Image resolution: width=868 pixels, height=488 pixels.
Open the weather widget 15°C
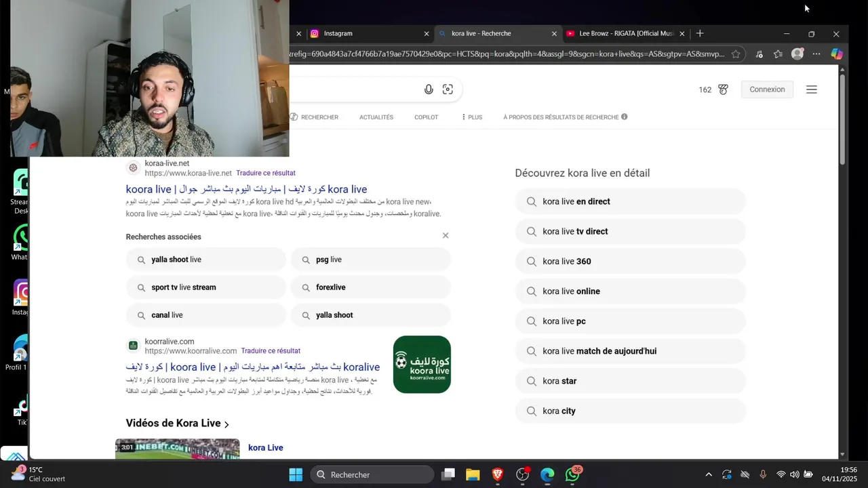[39, 474]
